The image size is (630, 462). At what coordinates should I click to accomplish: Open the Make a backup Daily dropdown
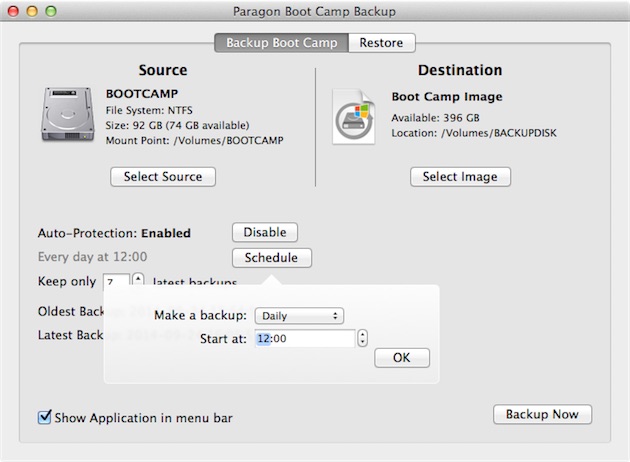299,316
